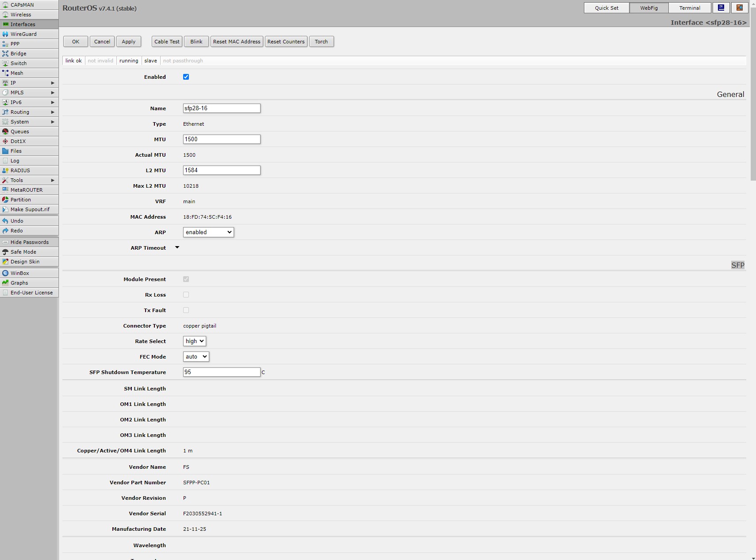Click the OK button
This screenshot has width=756, height=560.
click(76, 42)
